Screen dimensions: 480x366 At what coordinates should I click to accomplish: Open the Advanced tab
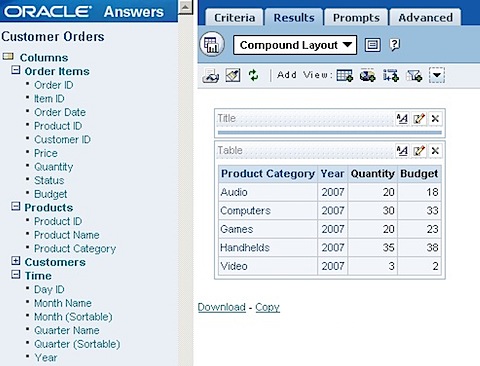(425, 18)
